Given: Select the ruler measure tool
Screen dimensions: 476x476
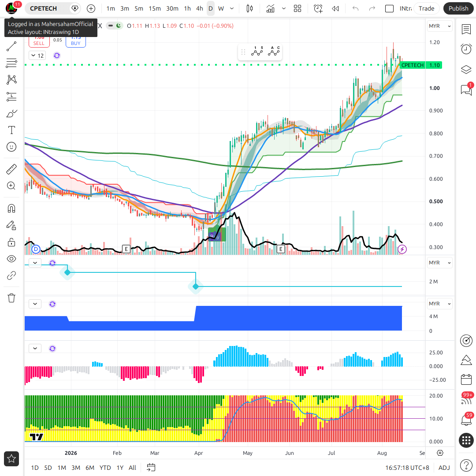Looking at the screenshot, I should coord(11,169).
